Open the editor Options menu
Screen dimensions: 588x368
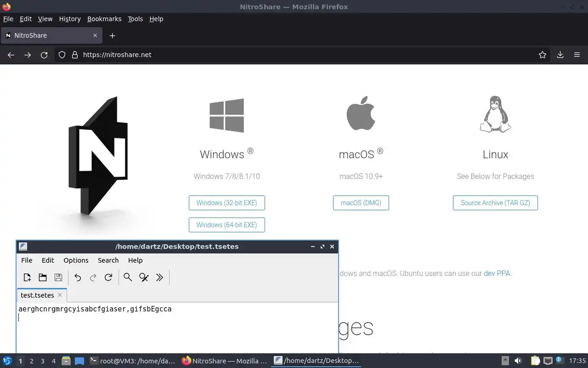click(76, 260)
